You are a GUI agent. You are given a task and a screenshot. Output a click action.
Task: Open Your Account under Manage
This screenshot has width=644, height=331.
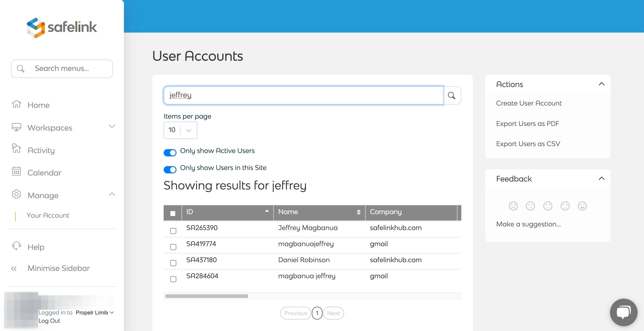pos(48,215)
